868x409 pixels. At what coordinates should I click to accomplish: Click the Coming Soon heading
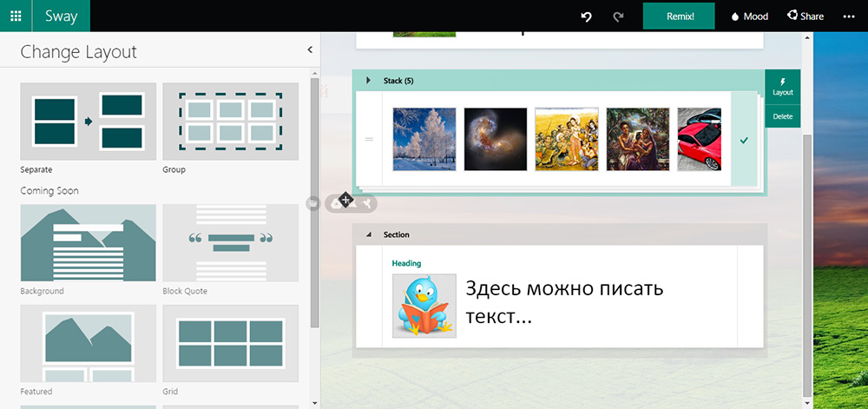pyautogui.click(x=49, y=191)
